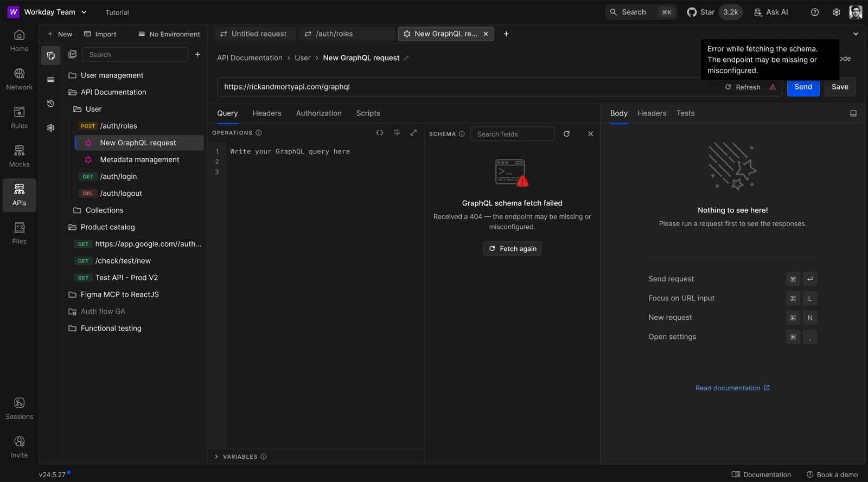Click the Schema info icon
The height and width of the screenshot is (482, 868).
[x=462, y=134]
